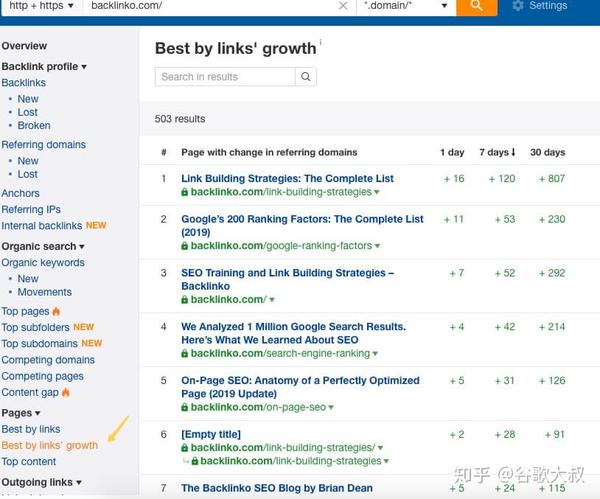
Task: Sort by the 30 days column header
Action: tap(548, 152)
